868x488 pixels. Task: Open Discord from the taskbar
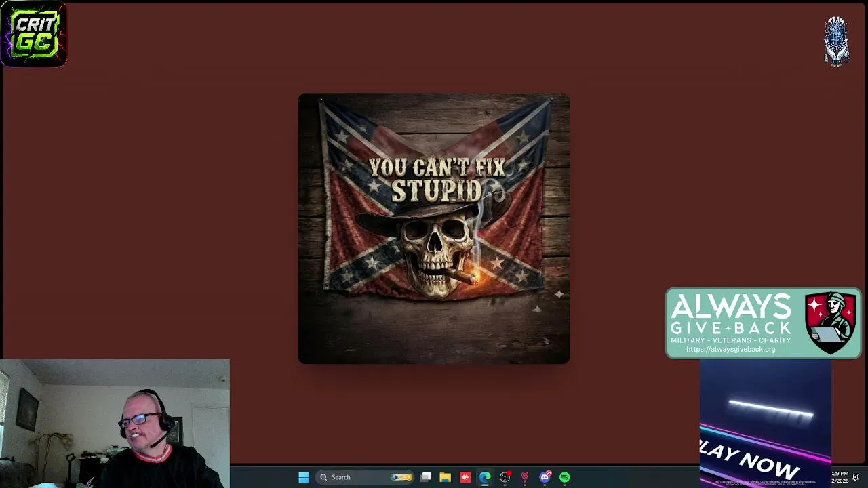[x=545, y=477]
